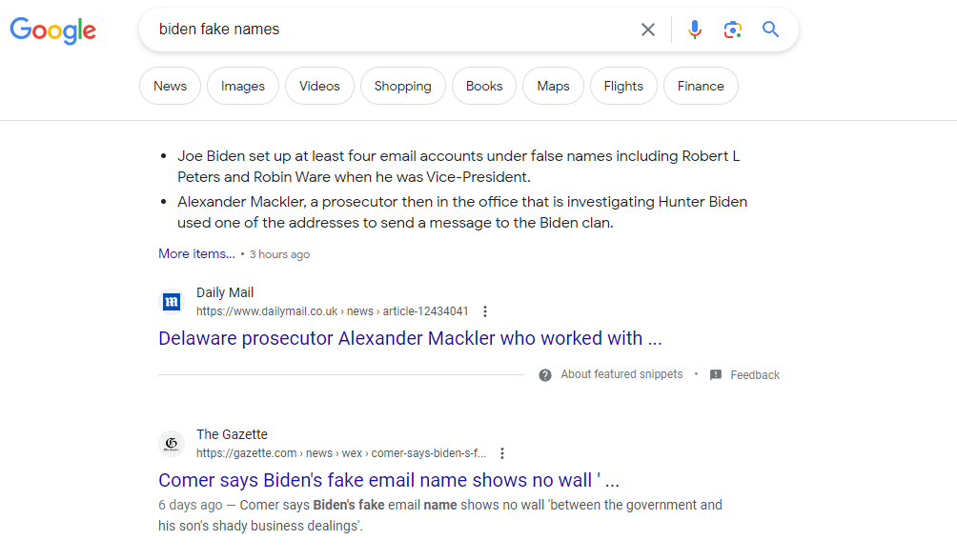Viewport: 957px width, 560px height.
Task: Open Delaware prosecutor Alexander Mackler article
Action: point(410,338)
